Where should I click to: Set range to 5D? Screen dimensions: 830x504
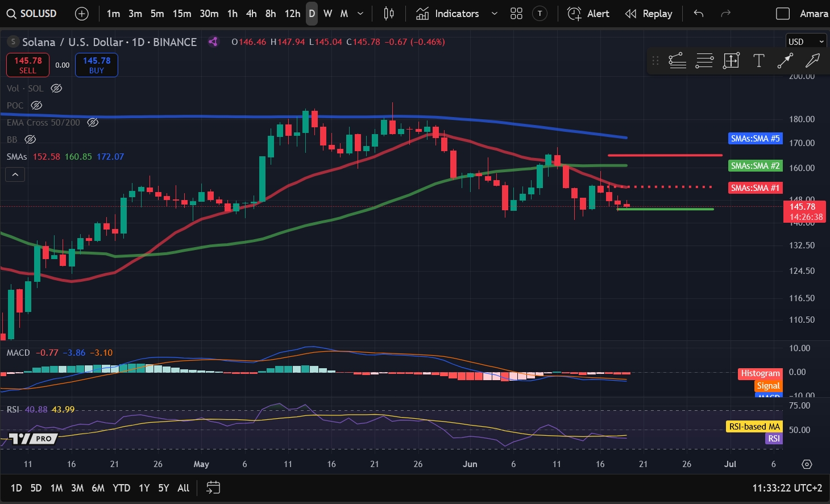36,488
